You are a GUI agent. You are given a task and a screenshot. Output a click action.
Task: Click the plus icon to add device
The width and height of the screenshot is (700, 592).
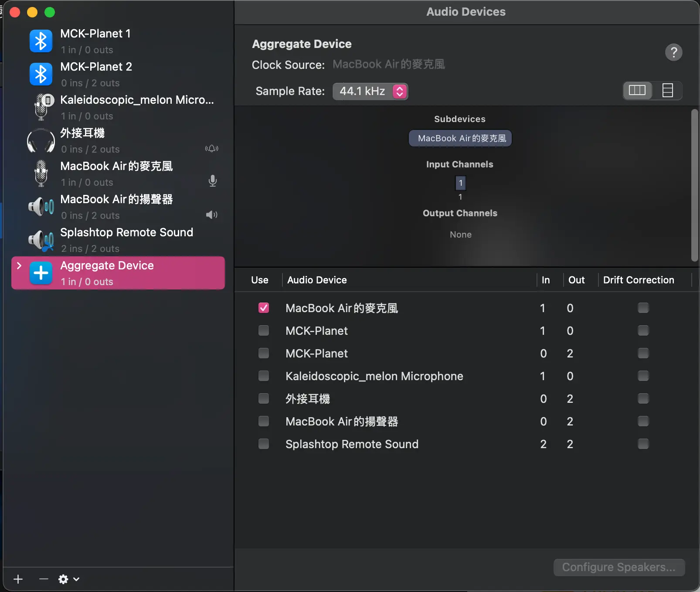pyautogui.click(x=18, y=579)
